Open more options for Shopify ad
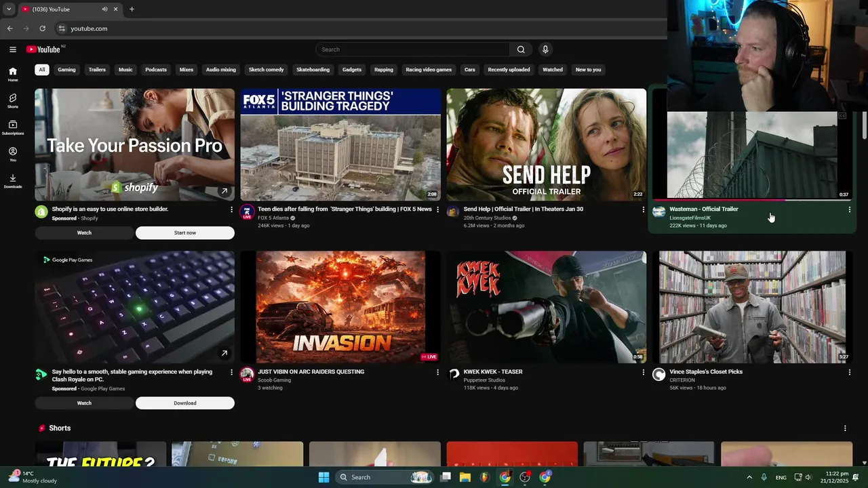 (231, 209)
